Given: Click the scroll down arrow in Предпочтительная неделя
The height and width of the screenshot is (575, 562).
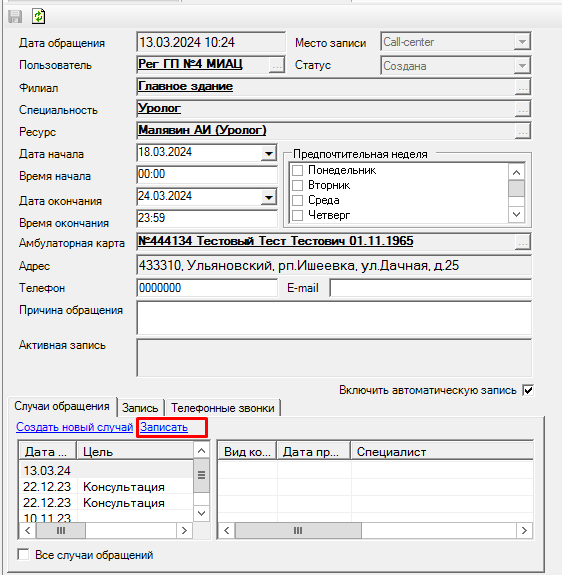Looking at the screenshot, I should coord(517,215).
